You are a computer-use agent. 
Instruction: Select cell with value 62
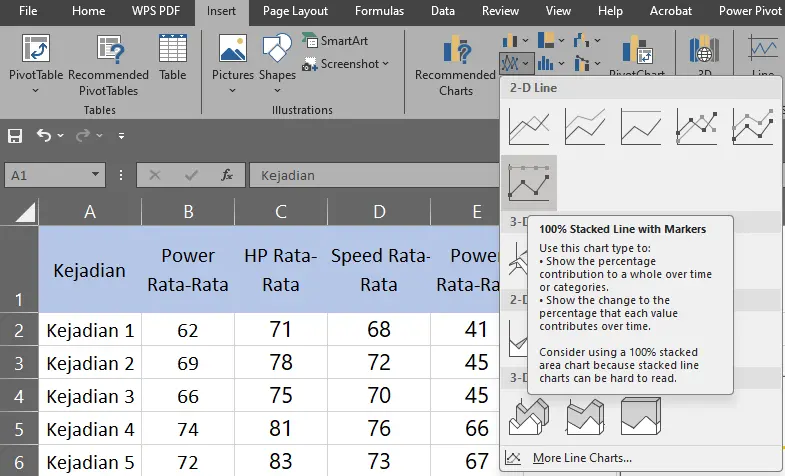tap(188, 330)
